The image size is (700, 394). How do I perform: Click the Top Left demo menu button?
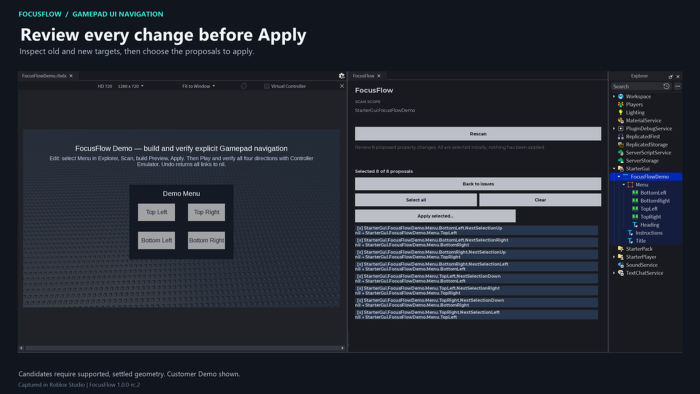click(156, 212)
